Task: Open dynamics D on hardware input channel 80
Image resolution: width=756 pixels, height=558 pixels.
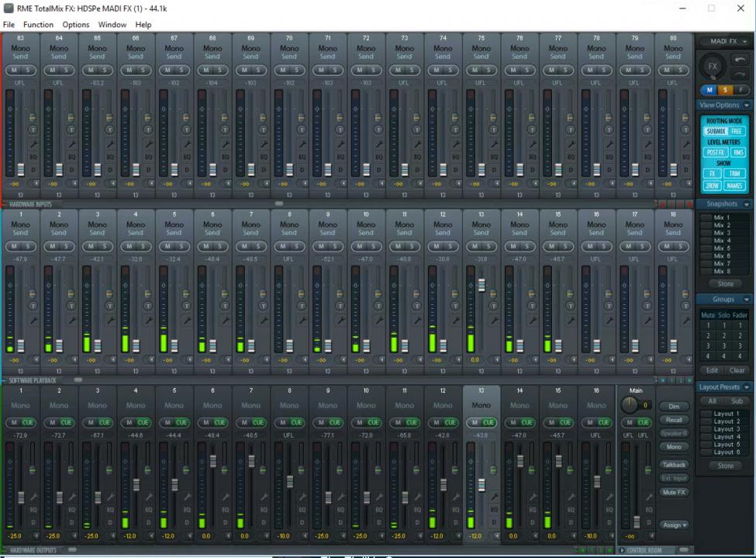Action: tap(686, 170)
